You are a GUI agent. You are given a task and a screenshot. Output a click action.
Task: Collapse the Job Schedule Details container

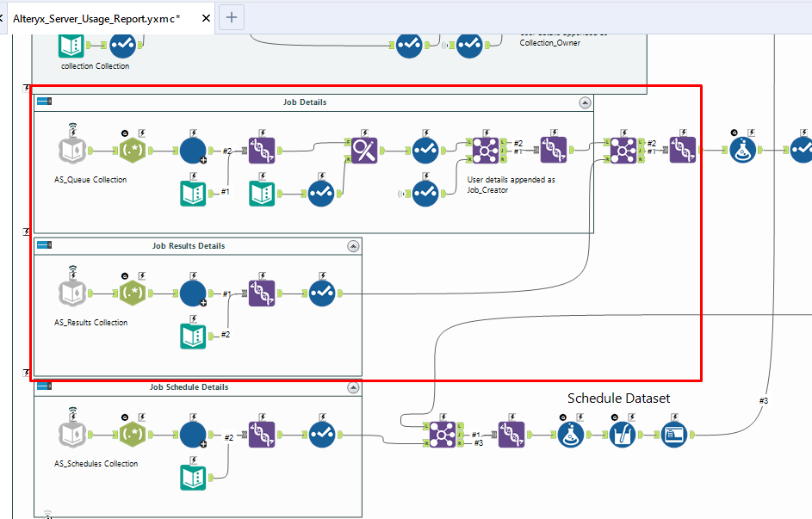353,387
